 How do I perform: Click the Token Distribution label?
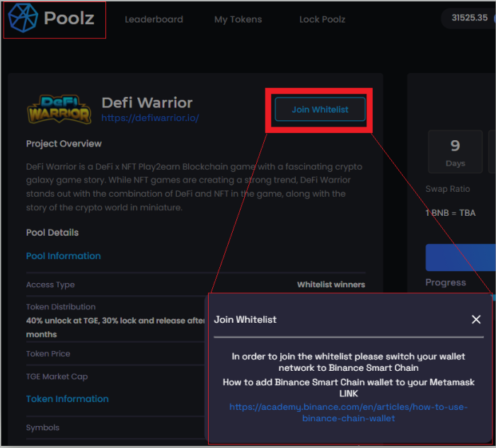pos(61,306)
